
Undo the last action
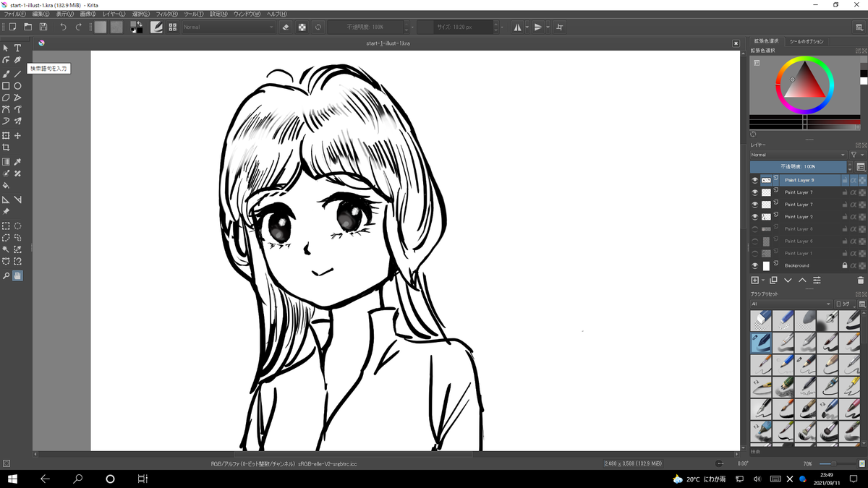point(63,27)
